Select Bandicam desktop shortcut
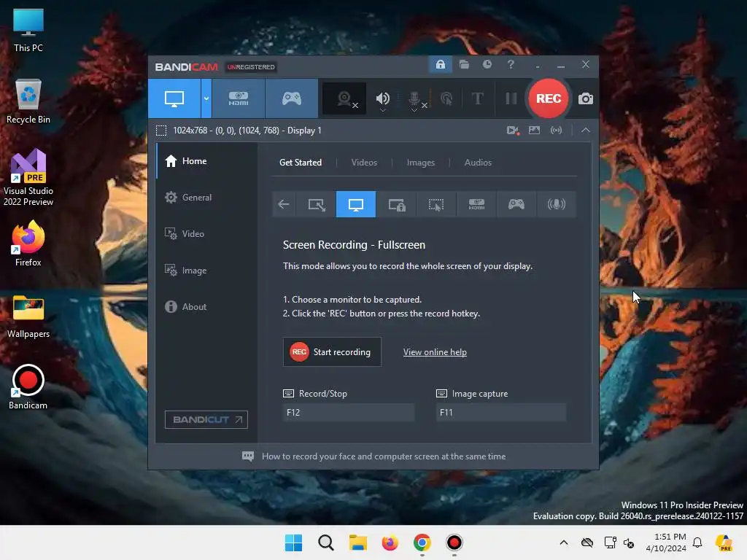Viewport: 747px width, 560px height. (x=28, y=387)
